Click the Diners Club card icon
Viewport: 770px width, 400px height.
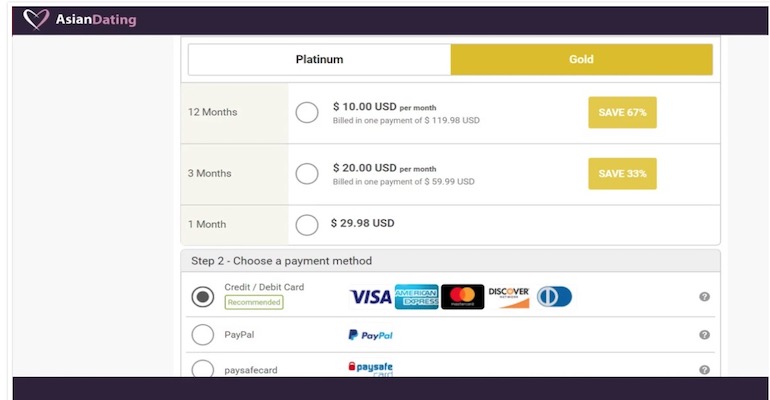(x=554, y=297)
